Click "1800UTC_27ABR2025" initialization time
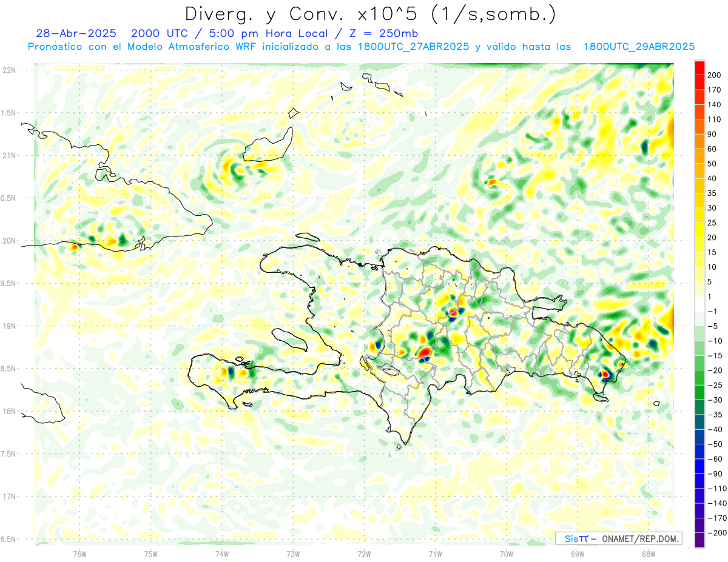The image size is (728, 562). (x=414, y=47)
